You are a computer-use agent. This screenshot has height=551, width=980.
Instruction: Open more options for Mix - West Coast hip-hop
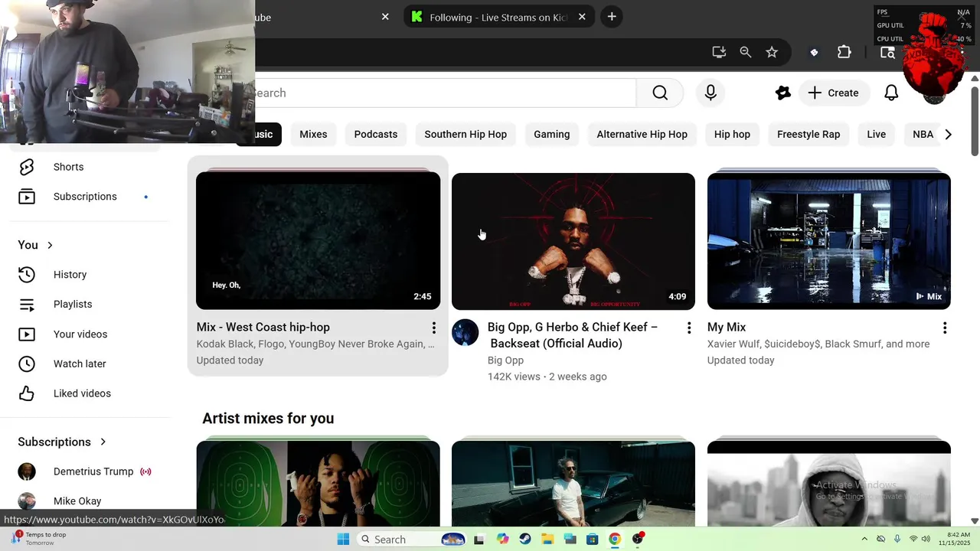[x=433, y=328]
